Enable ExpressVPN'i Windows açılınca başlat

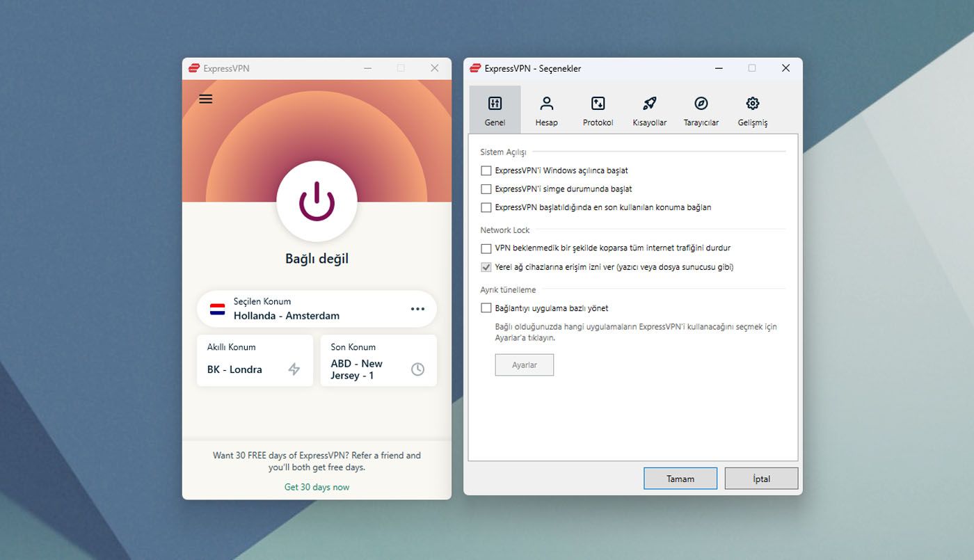pos(486,170)
